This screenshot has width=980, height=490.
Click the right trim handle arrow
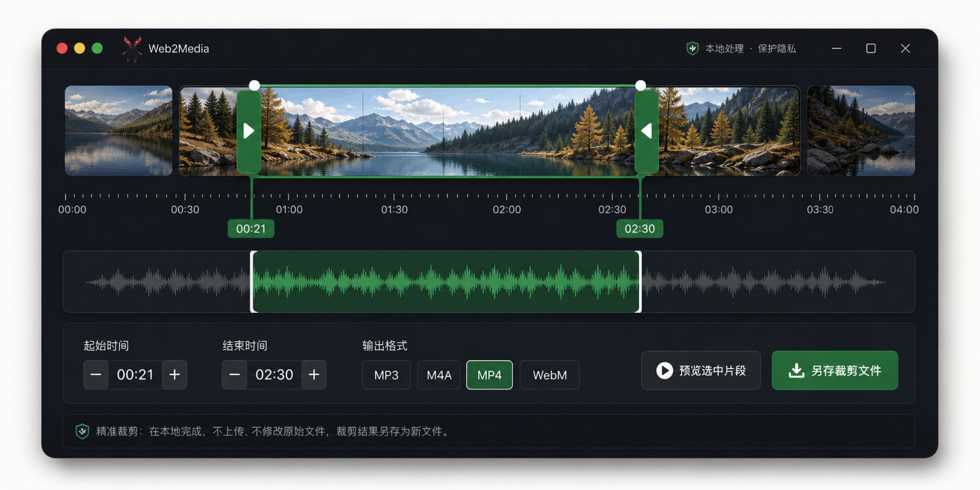646,131
